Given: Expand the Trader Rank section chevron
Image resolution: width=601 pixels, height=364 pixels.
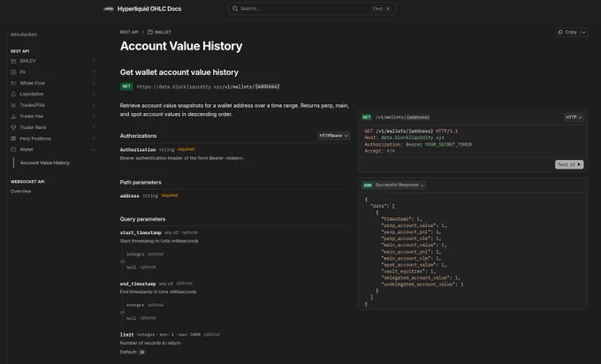Looking at the screenshot, I should (94, 127).
